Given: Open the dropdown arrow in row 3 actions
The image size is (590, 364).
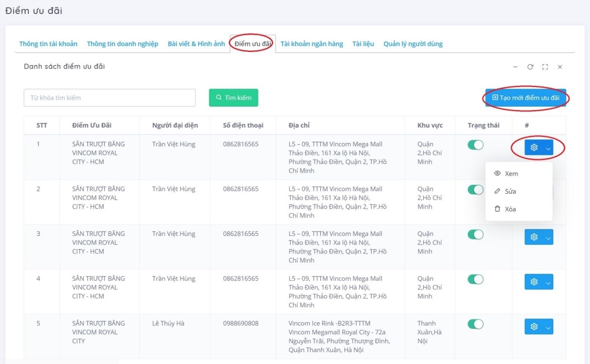Looking at the screenshot, I should tap(548, 238).
